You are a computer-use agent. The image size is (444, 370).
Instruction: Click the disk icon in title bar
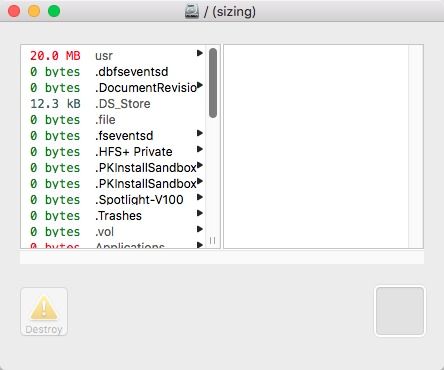tap(192, 12)
